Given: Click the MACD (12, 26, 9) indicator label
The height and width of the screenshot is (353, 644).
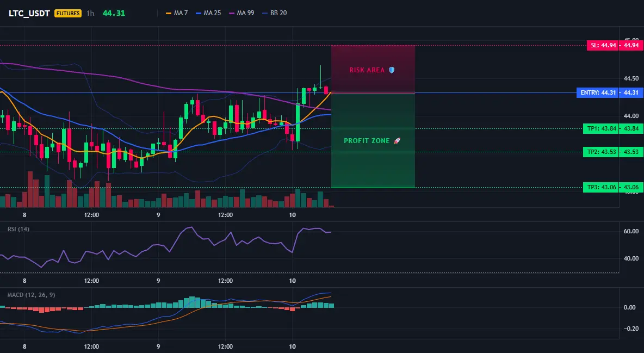Looking at the screenshot, I should 31,295.
